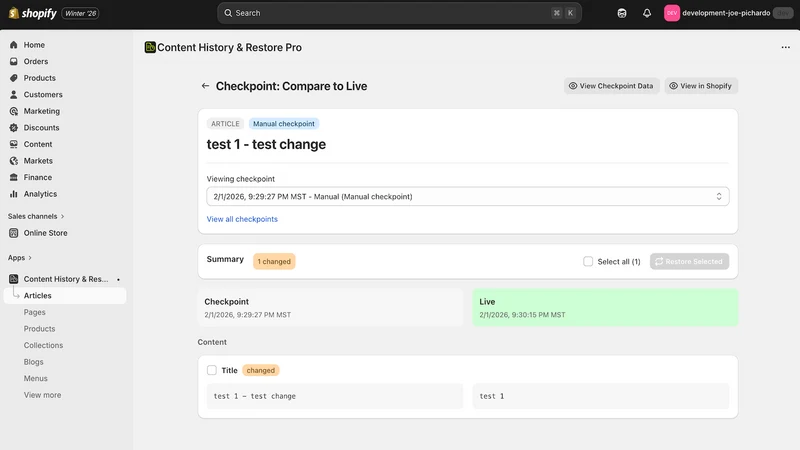Click the heading 'test 1 - test change'

tap(266, 144)
